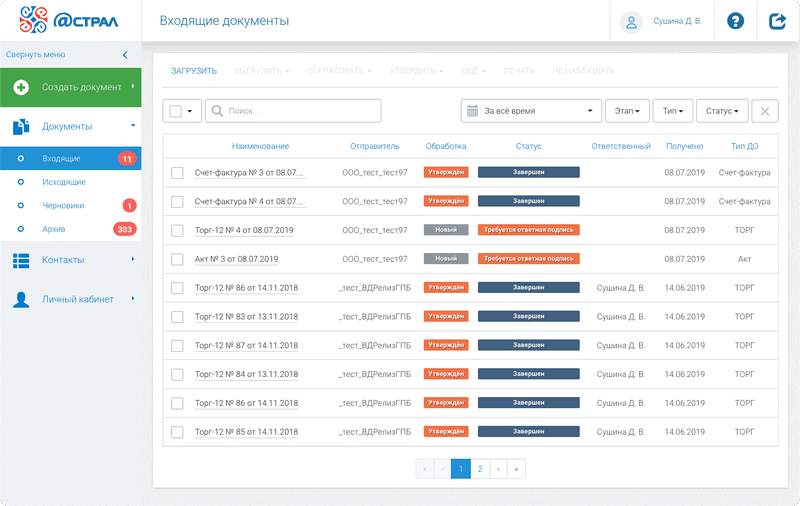The image size is (800, 506).
Task: Click the user avatar icon
Action: tap(631, 21)
